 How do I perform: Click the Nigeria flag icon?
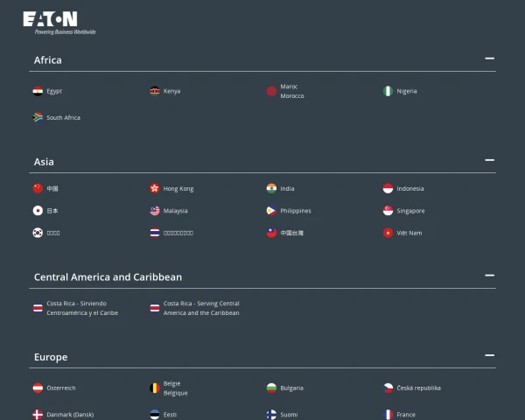point(388,91)
